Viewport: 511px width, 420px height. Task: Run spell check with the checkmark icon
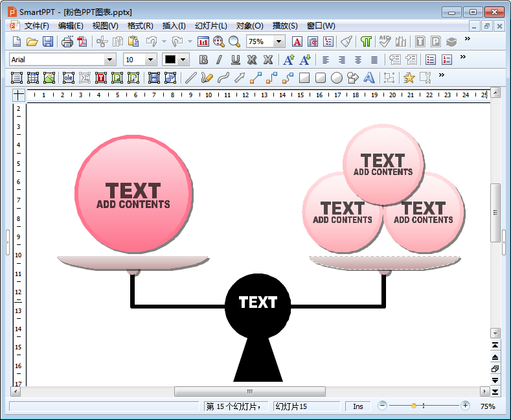click(385, 41)
